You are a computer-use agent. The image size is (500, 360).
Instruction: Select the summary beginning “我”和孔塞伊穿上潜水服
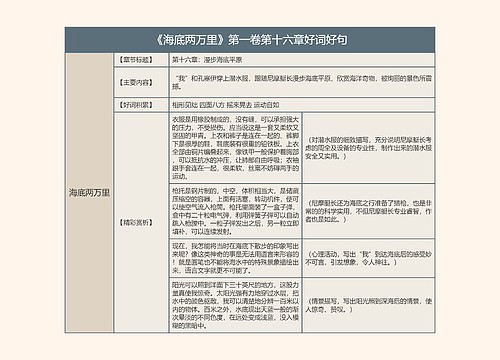coord(302,82)
